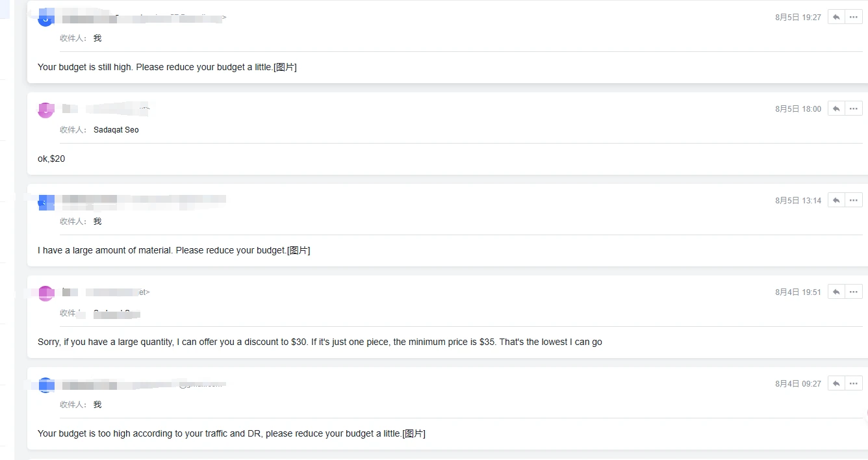Open more options for the 8月5日 19:27 email

pos(854,18)
